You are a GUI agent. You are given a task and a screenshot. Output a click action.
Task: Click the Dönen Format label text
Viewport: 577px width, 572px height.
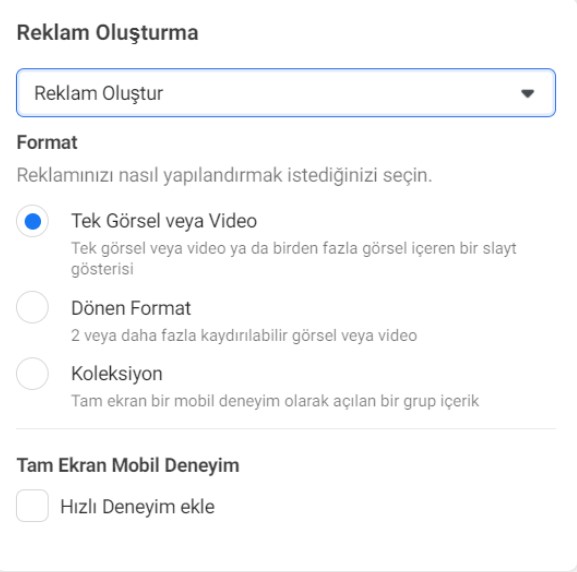[x=131, y=308]
